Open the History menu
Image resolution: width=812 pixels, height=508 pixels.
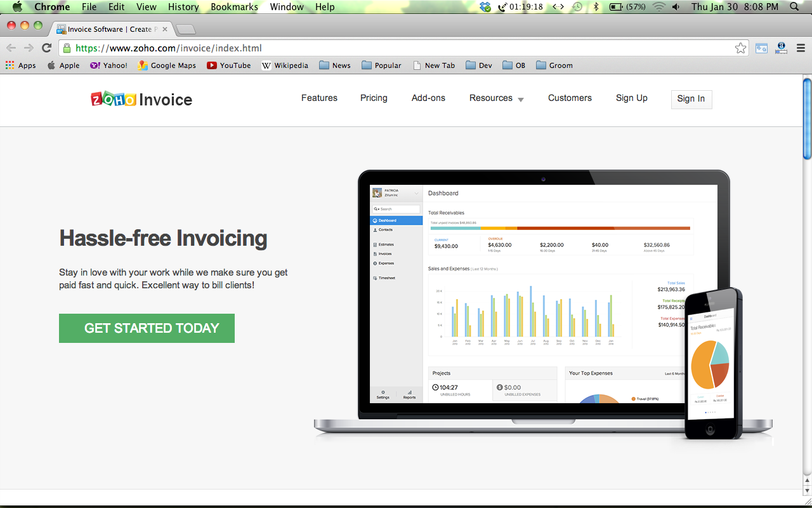click(183, 7)
